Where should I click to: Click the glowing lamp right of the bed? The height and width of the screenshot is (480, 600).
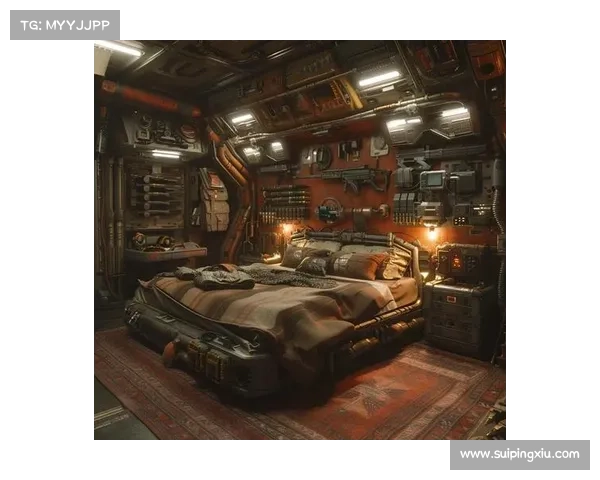tap(432, 232)
